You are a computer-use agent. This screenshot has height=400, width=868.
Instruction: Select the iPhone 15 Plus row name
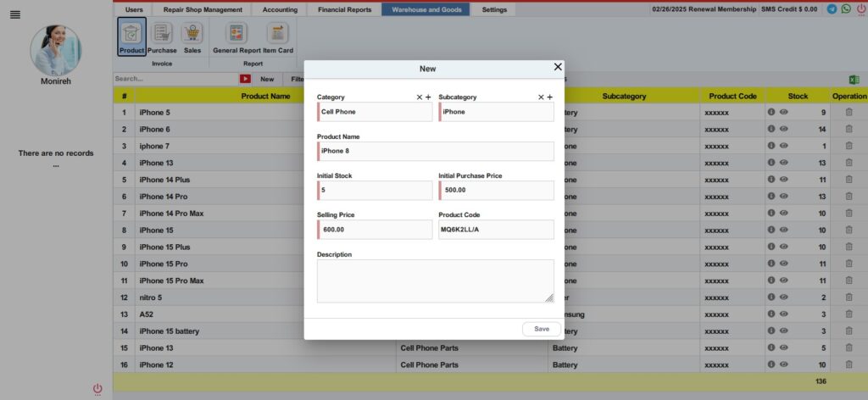click(165, 247)
